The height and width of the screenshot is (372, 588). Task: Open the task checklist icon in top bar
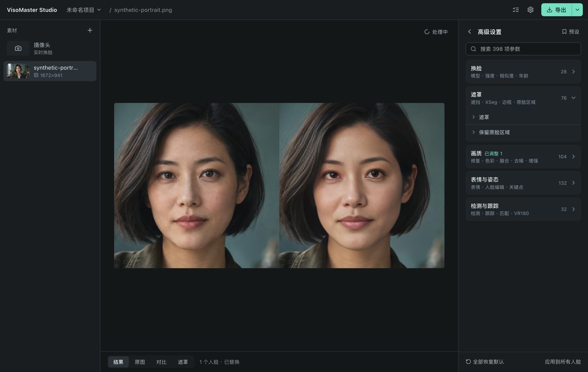(516, 10)
